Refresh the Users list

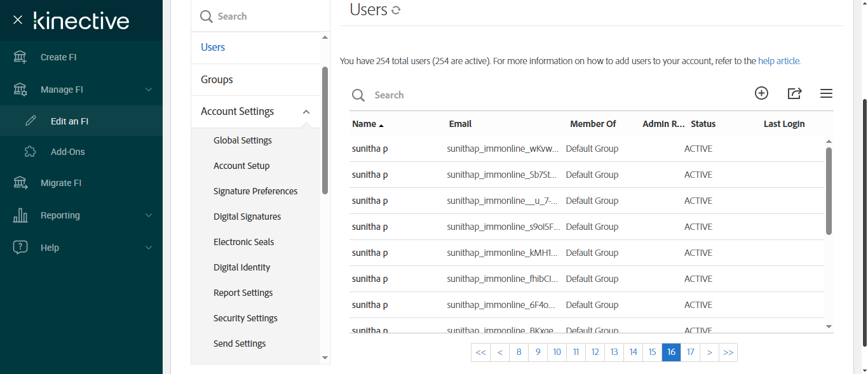(x=396, y=10)
